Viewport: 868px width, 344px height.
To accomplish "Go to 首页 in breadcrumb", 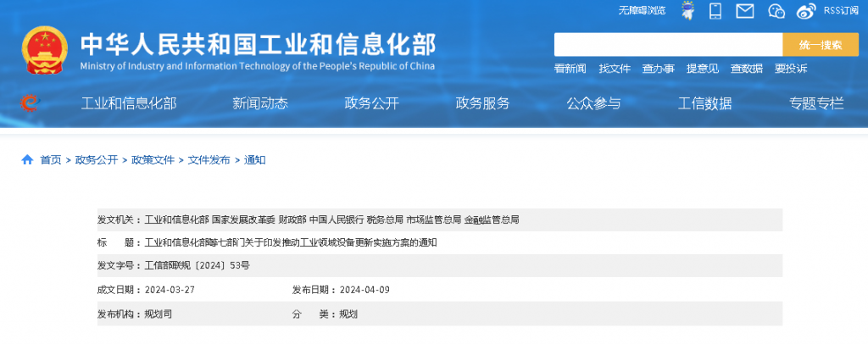I will pos(51,160).
